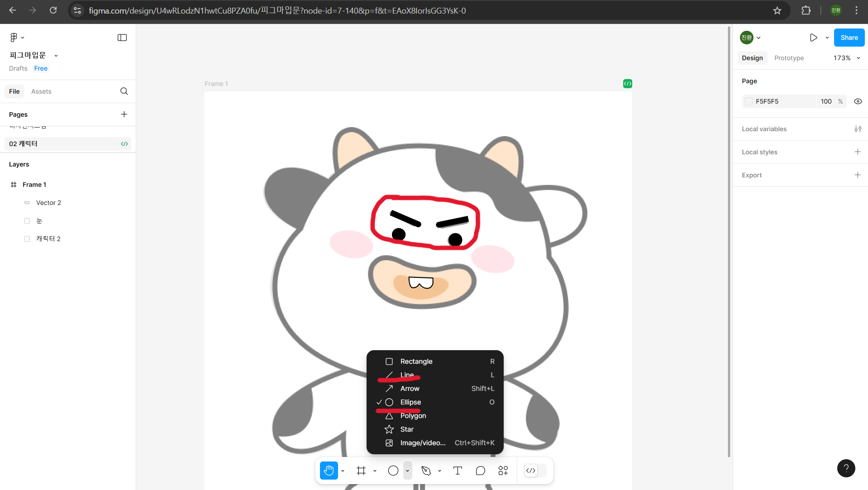
Task: Select the Frame tool in toolbar
Action: [x=361, y=471]
